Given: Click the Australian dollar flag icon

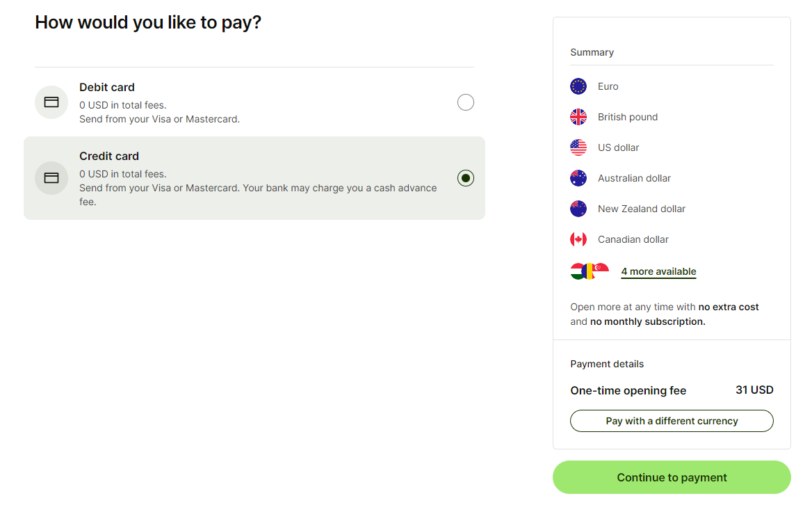Looking at the screenshot, I should coord(578,178).
